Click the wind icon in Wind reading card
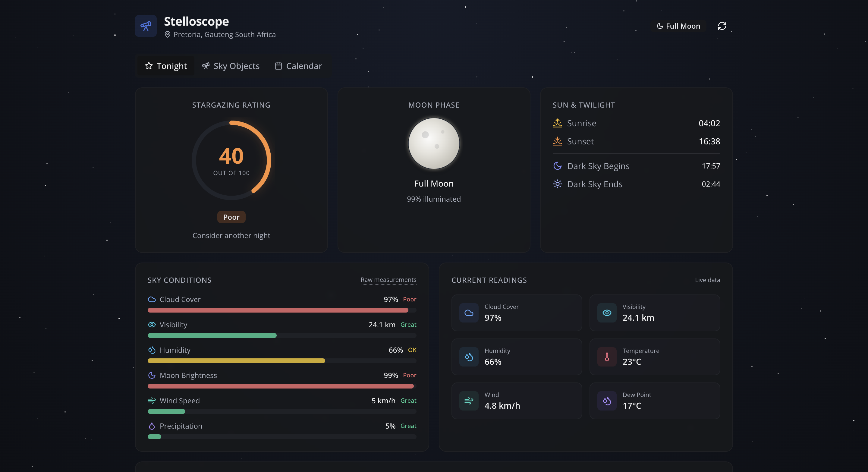The height and width of the screenshot is (472, 868). coord(469,401)
